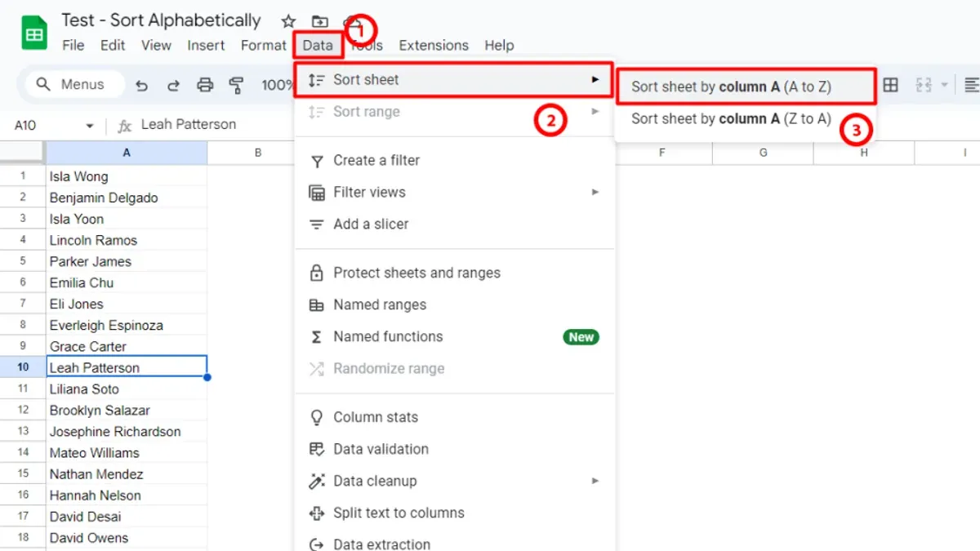Click the formula bar with Leah Patterson
The width and height of the screenshot is (980, 551).
tap(189, 125)
